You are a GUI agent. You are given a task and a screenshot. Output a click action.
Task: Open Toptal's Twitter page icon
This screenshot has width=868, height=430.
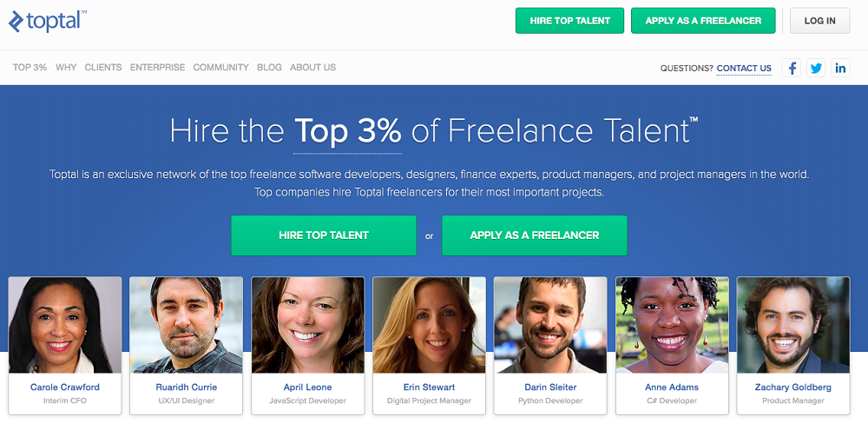[x=816, y=68]
